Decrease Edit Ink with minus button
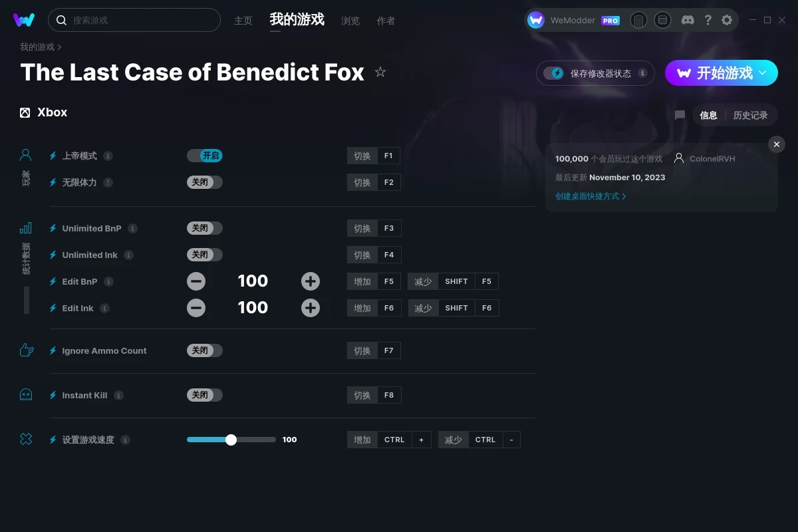798x532 pixels. pos(196,308)
